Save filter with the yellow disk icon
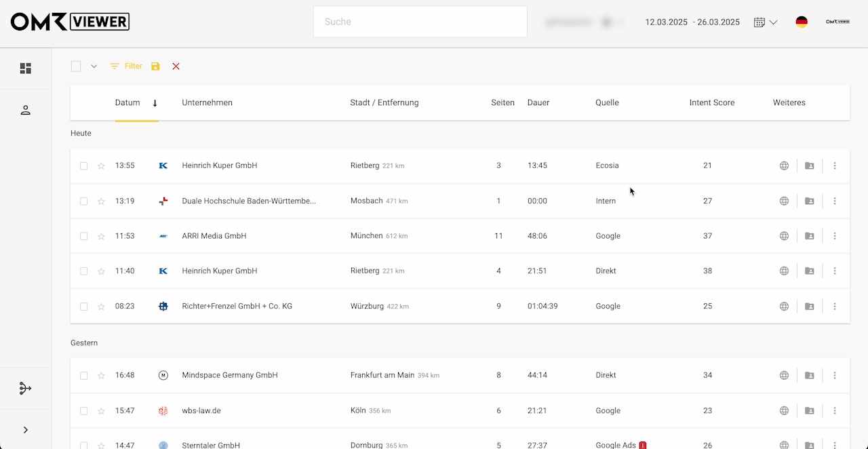Image resolution: width=868 pixels, height=449 pixels. (x=155, y=66)
